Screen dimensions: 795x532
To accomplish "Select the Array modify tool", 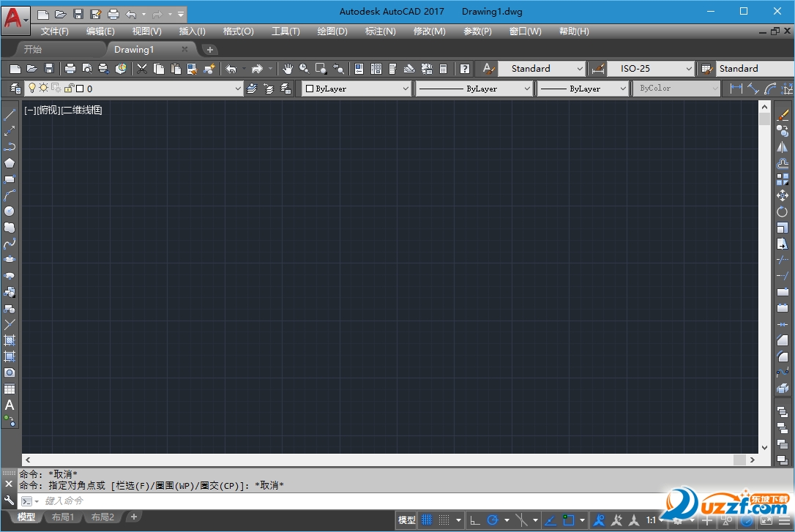I will point(783,179).
